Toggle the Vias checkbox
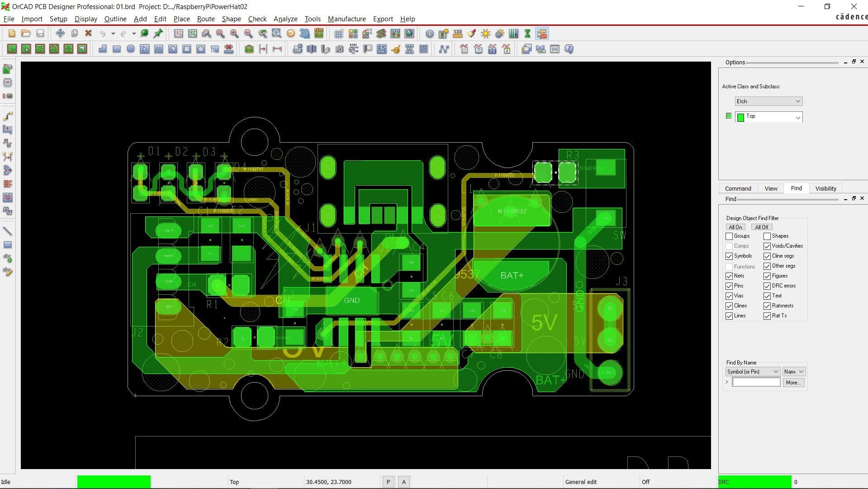 click(729, 296)
